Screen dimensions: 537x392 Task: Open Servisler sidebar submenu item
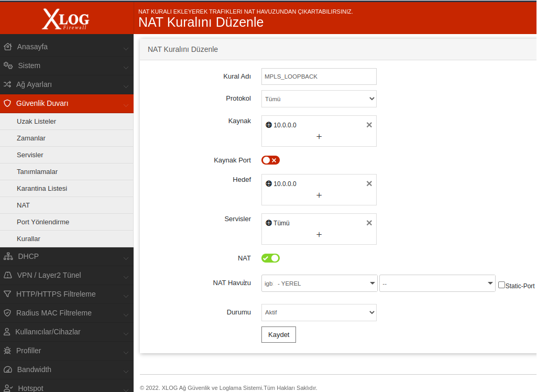point(67,155)
